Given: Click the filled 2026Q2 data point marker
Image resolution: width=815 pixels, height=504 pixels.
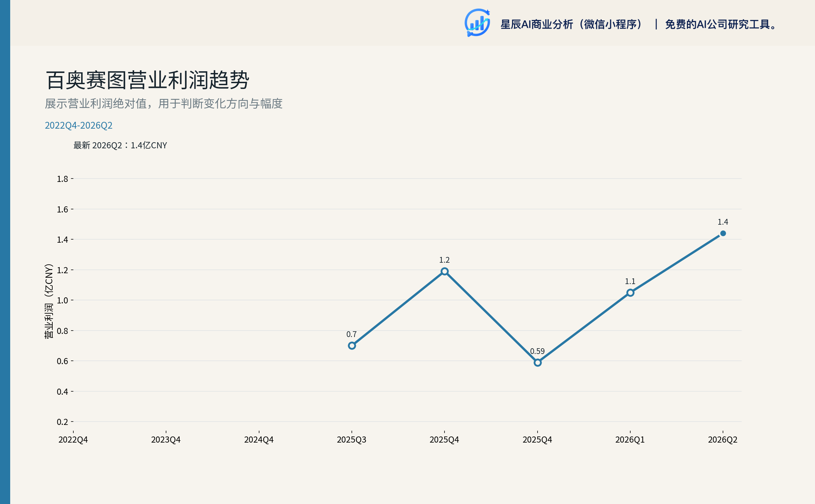Looking at the screenshot, I should tap(723, 233).
